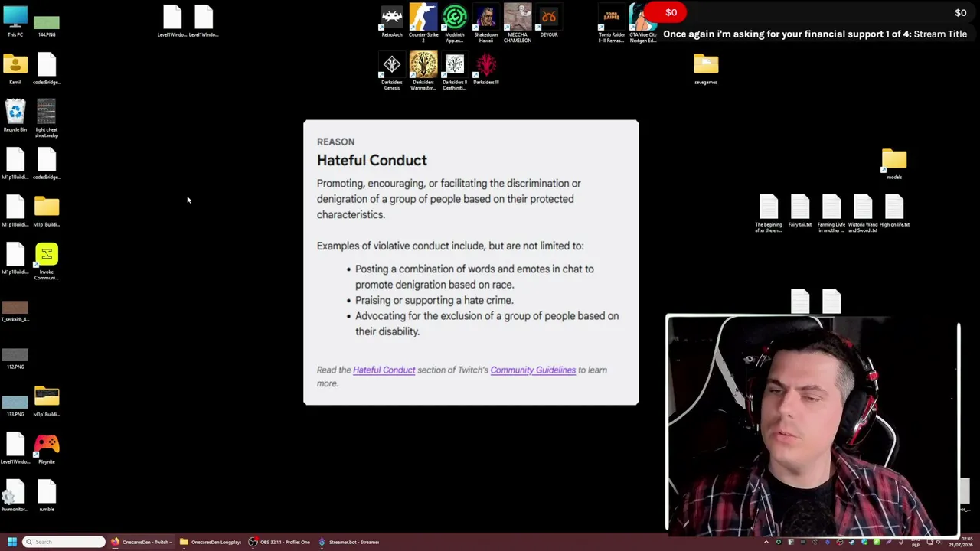Open the Recycle Bin
This screenshot has width=980, height=551.
pos(15,116)
